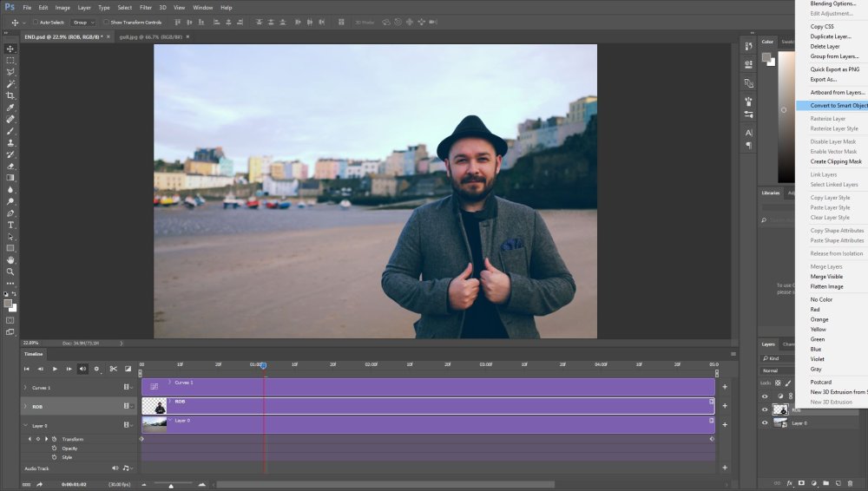Choose Convert to Smart Object
The height and width of the screenshot is (491, 868).
832,105
